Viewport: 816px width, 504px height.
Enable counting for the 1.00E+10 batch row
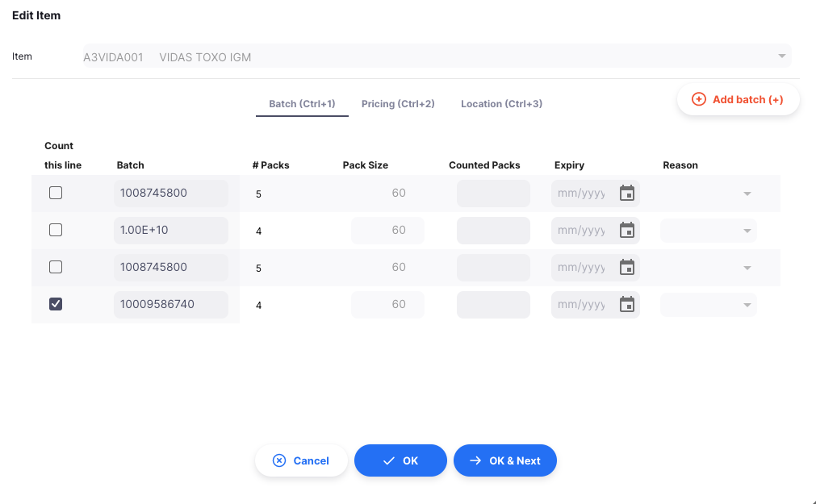(55, 230)
